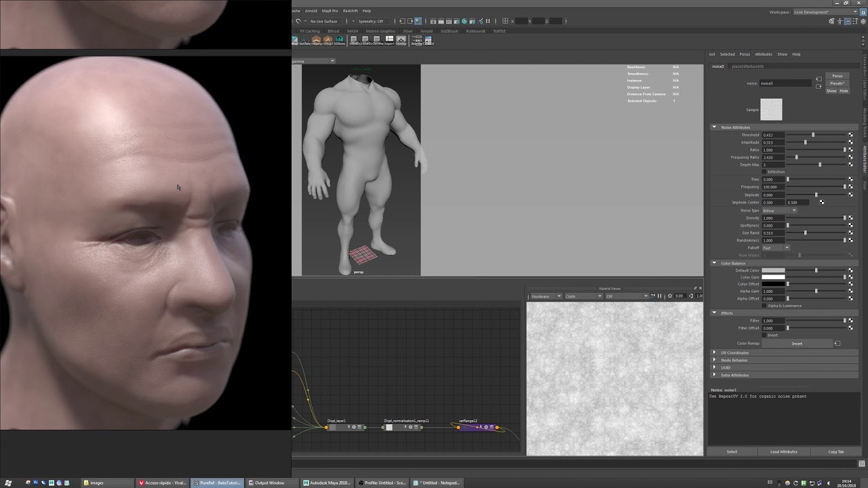Click the highlighted select-by-component icon in status line
This screenshot has height=488, width=868.
(418, 21)
